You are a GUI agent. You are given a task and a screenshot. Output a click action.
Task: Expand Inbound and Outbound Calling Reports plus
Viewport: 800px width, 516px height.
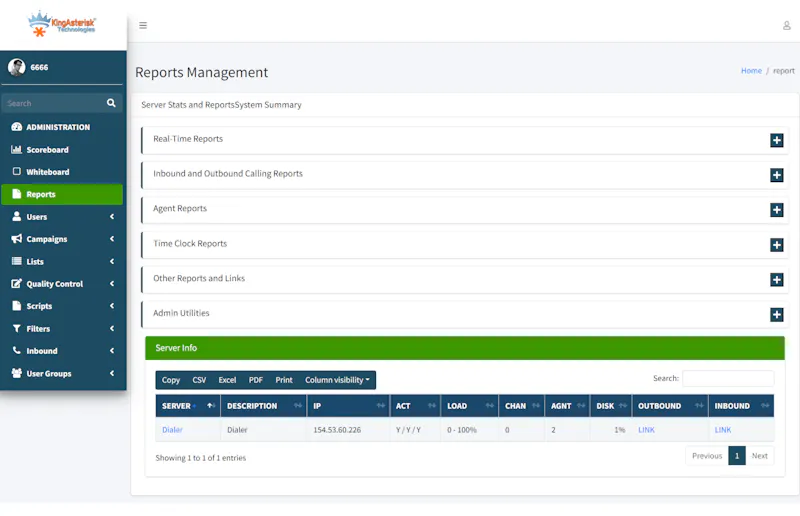coord(777,175)
